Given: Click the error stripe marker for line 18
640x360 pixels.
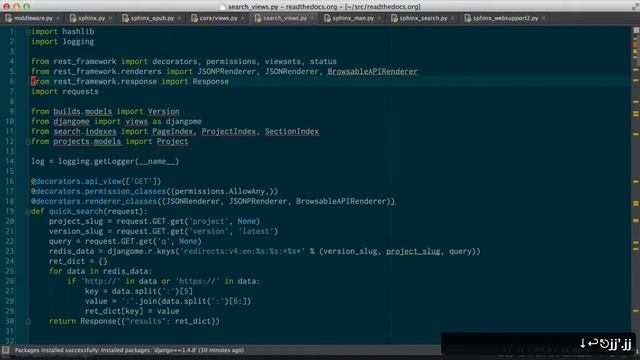Looking at the screenshot, I should 636,203.
